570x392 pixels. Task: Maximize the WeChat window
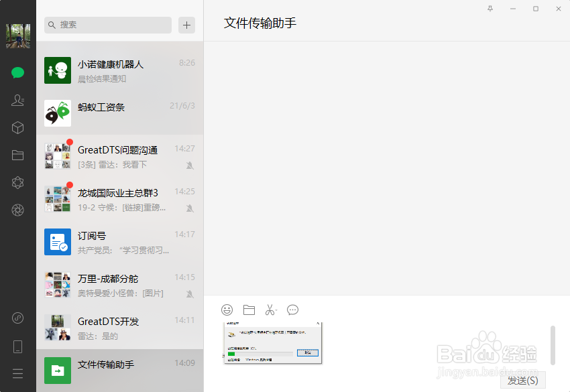536,9
